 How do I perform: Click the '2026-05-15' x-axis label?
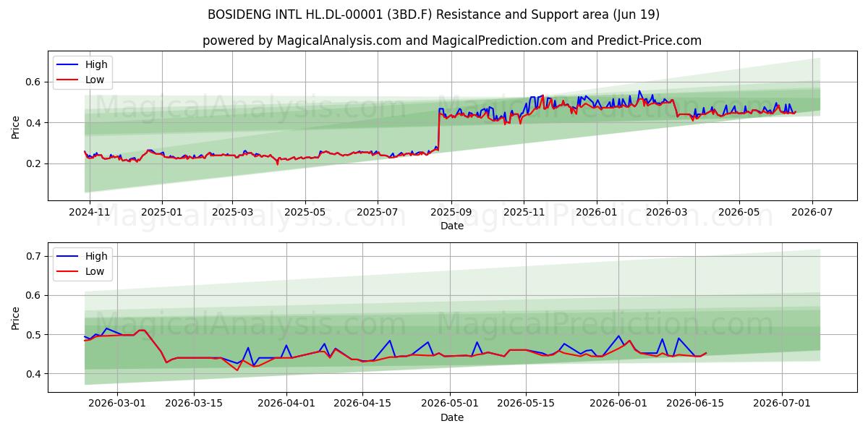[x=527, y=404]
